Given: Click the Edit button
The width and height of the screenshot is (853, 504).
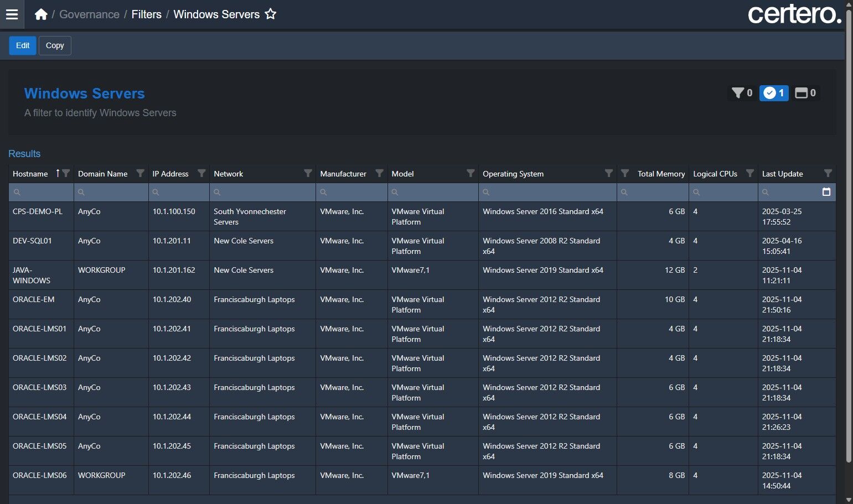Looking at the screenshot, I should click(23, 45).
